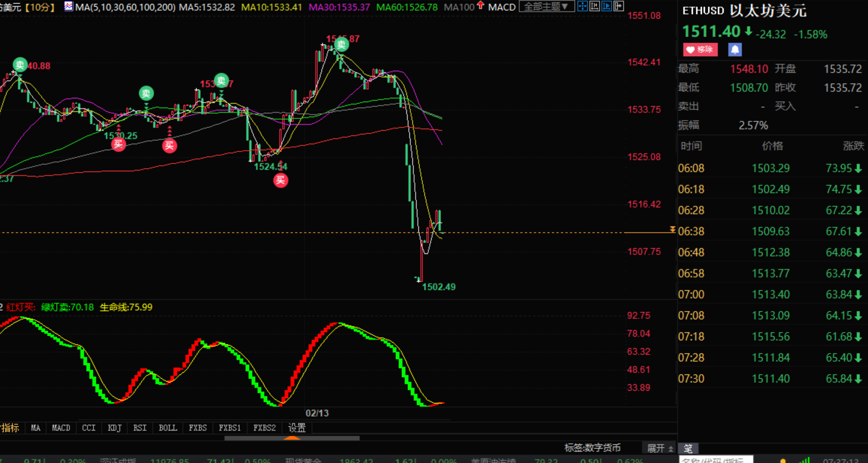This screenshot has height=463, width=868.
Task: Switch to the MACD indicator tab at the bottom
Action: coord(61,428)
